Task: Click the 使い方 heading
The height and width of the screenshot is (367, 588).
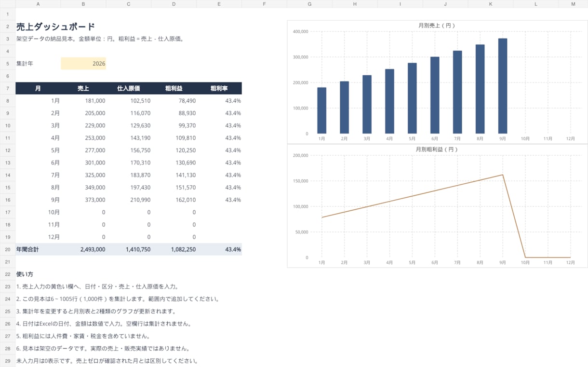Action: pyautogui.click(x=25, y=274)
